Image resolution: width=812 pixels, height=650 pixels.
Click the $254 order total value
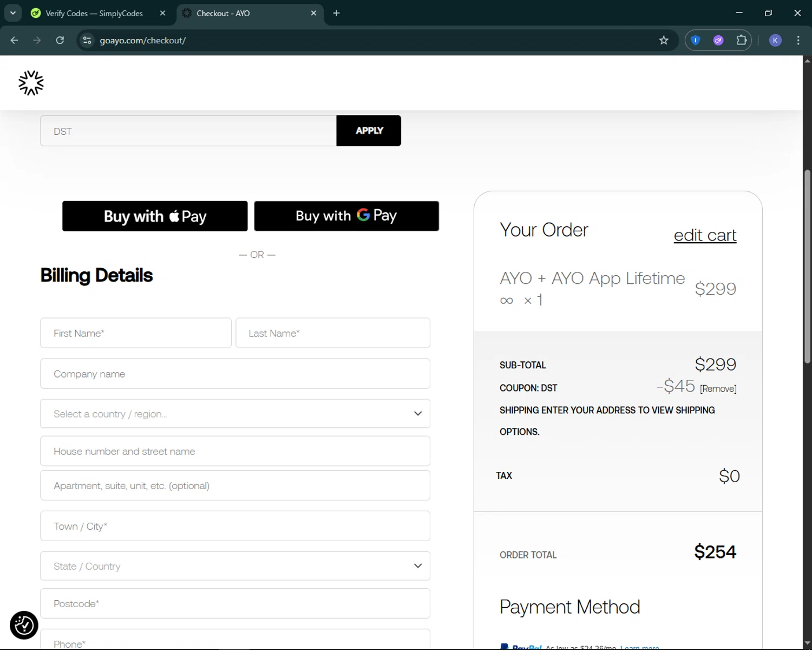tap(715, 552)
